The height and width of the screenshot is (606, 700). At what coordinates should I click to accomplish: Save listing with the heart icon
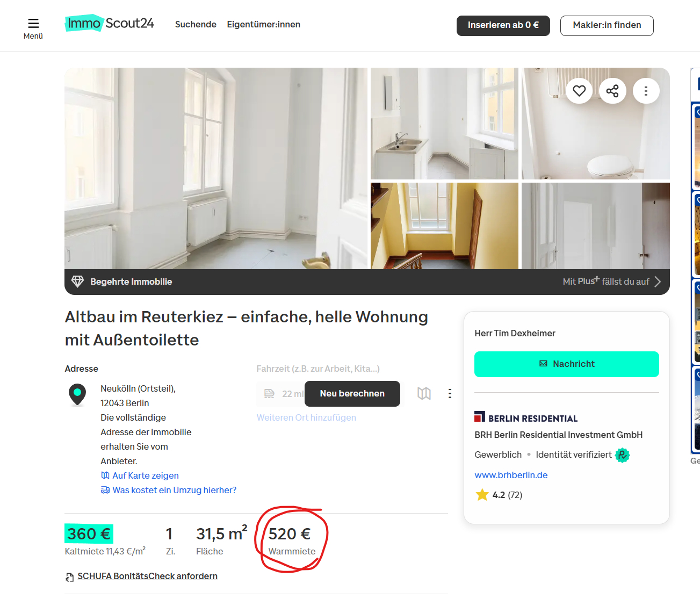tap(579, 91)
